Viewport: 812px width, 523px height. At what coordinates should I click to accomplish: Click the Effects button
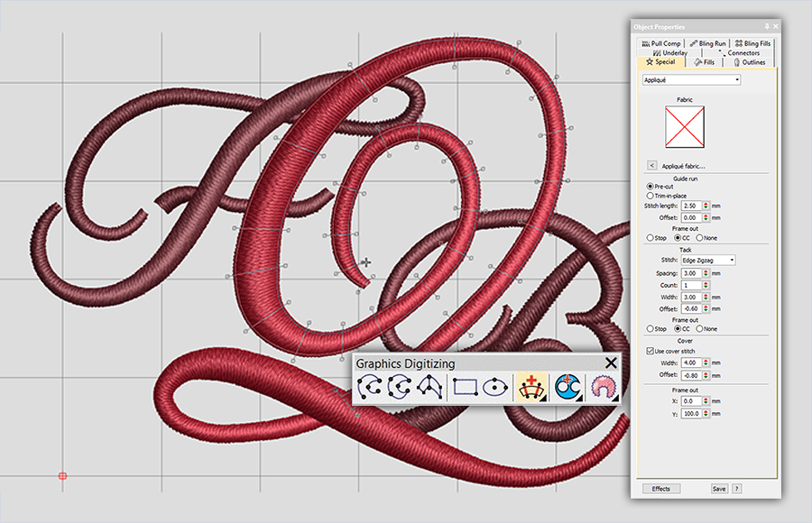point(661,488)
